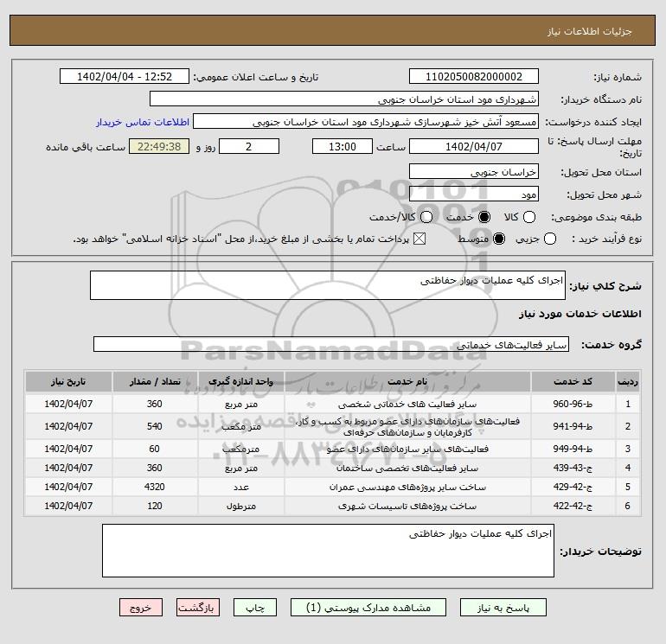Click service code ط-94-949
The height and width of the screenshot is (644, 666).
573,449
